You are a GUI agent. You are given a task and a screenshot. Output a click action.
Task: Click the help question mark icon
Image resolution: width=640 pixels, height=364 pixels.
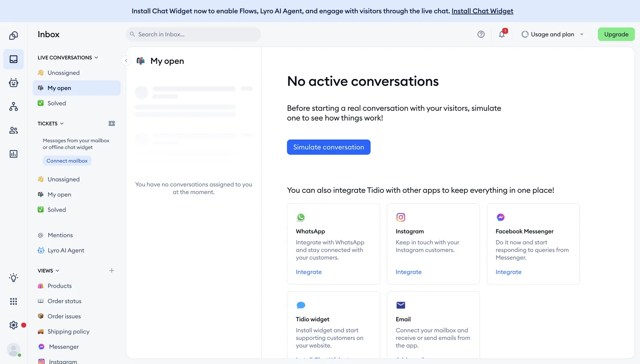(x=481, y=34)
